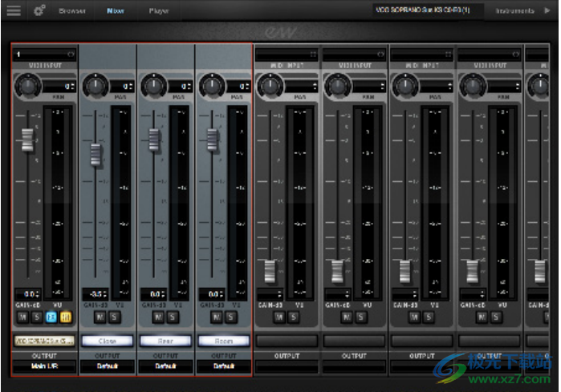The height and width of the screenshot is (392, 561).
Task: Step the channel 1 gain 0.0 value
Action: coord(38,294)
